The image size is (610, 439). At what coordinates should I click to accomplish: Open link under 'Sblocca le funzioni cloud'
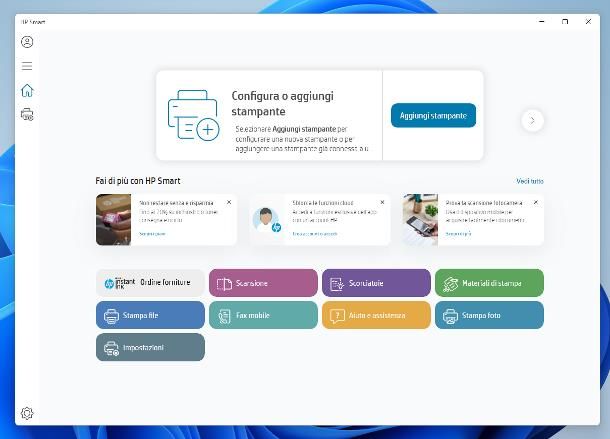[x=315, y=234]
